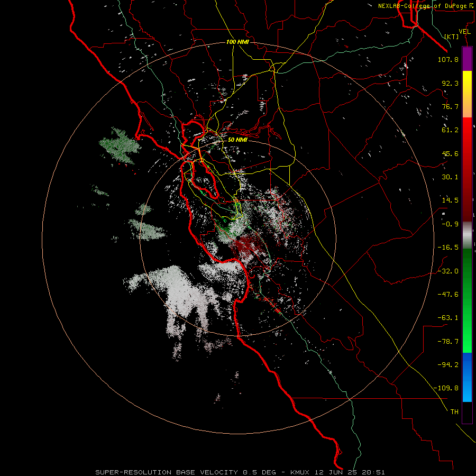Click the -16.5 legend value
The height and width of the screenshot is (476, 476).
pyautogui.click(x=448, y=248)
